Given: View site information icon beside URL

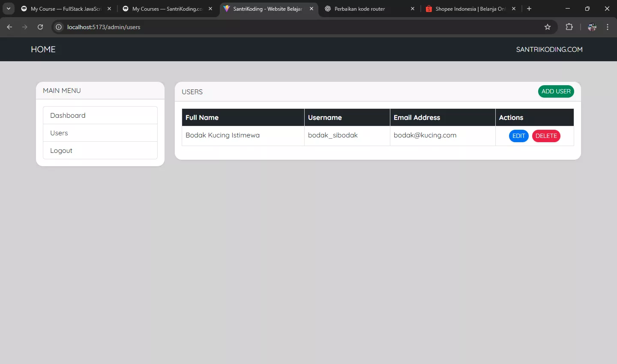Looking at the screenshot, I should [59, 27].
